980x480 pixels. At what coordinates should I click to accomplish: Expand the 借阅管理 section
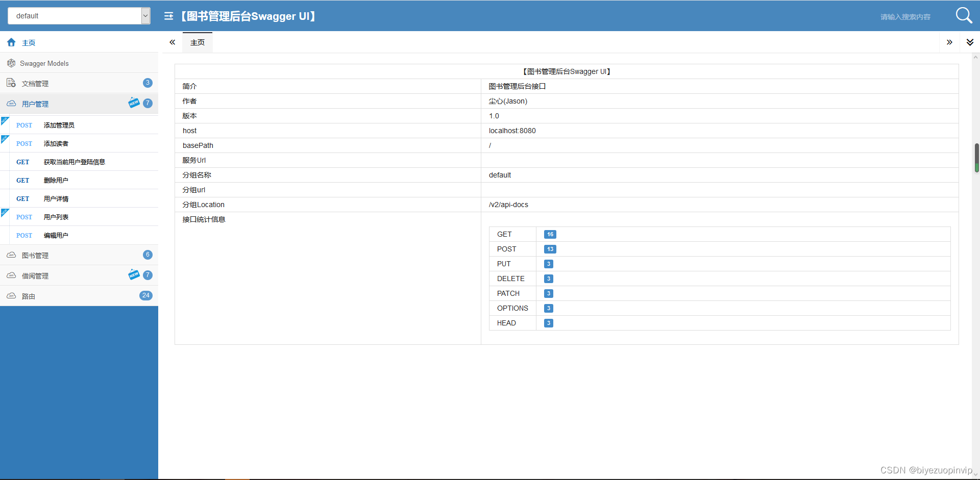point(79,275)
